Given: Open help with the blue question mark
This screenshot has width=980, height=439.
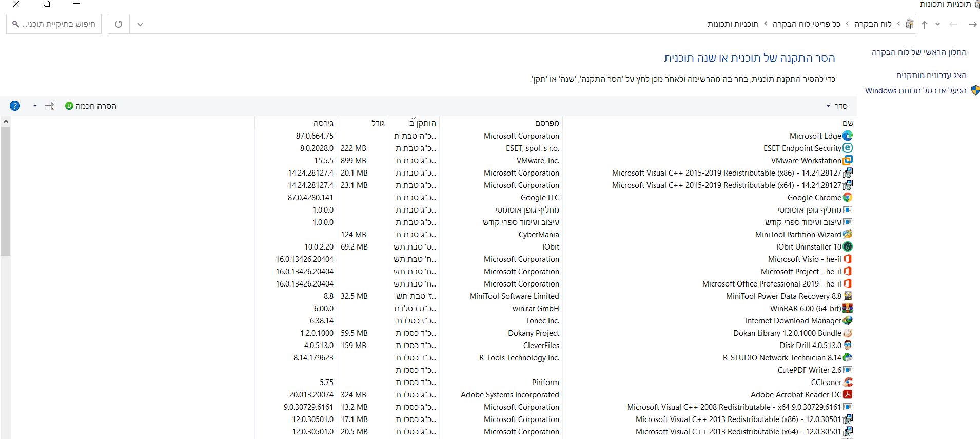Looking at the screenshot, I should pos(15,106).
